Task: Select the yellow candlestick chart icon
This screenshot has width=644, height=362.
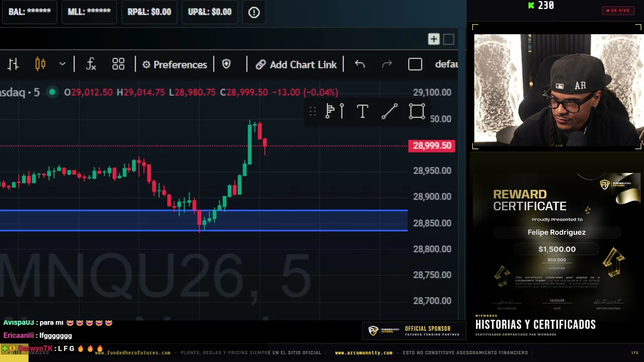Action: [40, 64]
